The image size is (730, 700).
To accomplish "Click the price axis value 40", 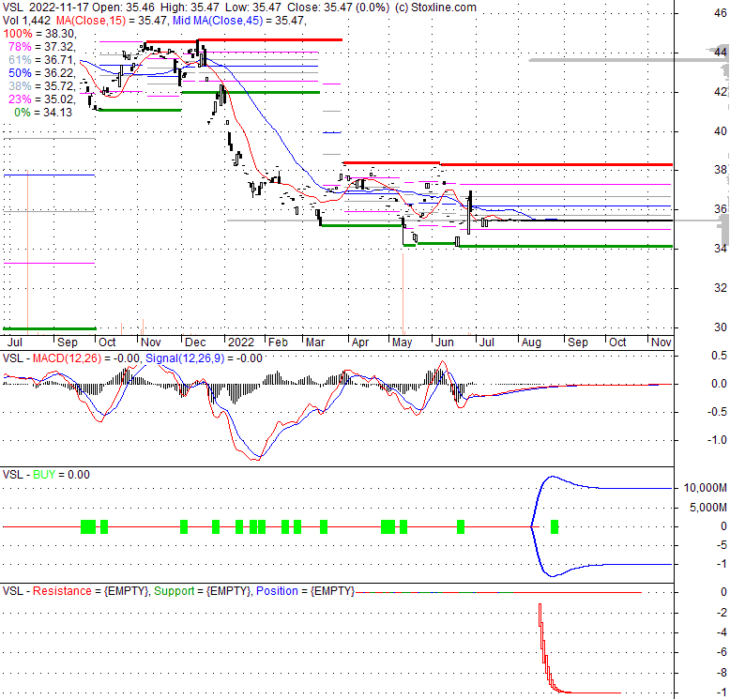I will coord(721,131).
